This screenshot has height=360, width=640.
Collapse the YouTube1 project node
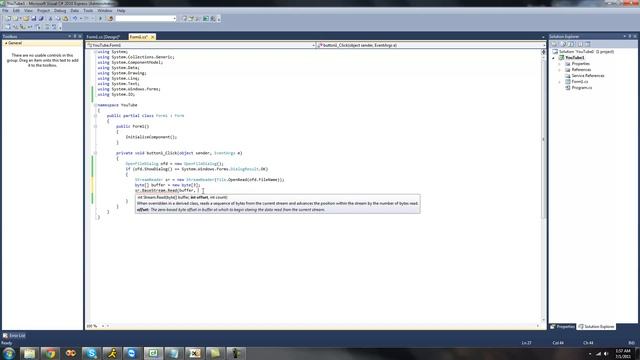(554, 58)
